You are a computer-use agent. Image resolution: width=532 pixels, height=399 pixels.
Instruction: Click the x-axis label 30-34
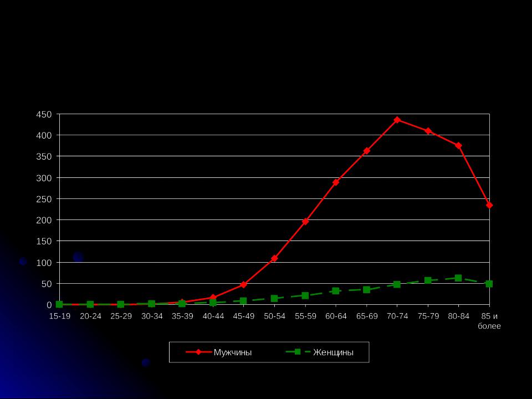(x=152, y=316)
